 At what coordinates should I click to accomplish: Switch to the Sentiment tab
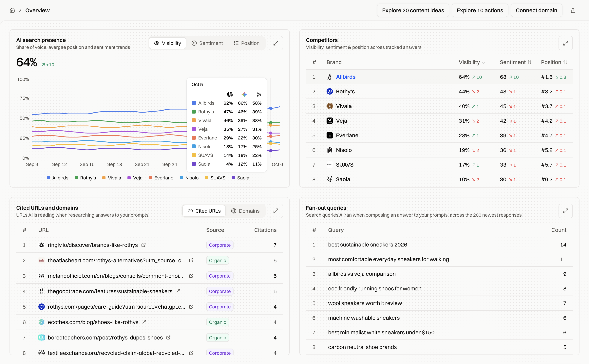[x=207, y=43]
